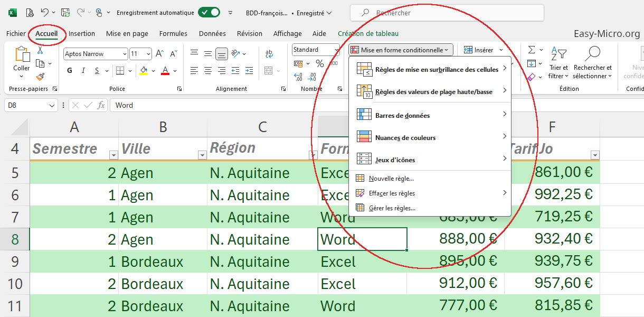Click the align right icon
The image size is (644, 317).
(x=222, y=71)
